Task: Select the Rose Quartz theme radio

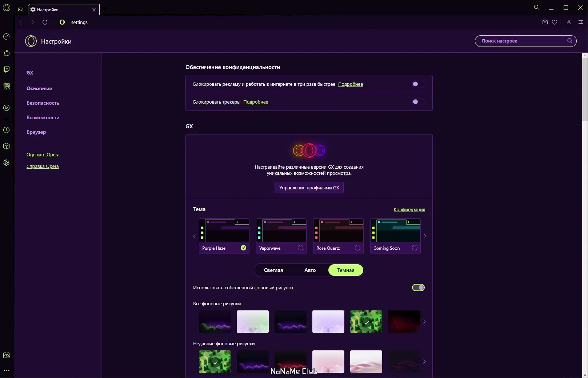Action: (x=357, y=248)
